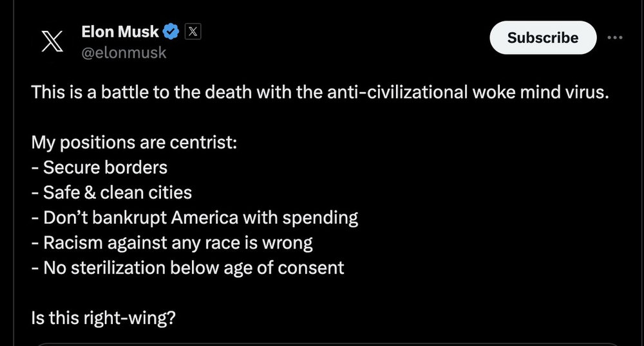Viewport: 644px width, 346px height.
Task: Open the quoted post box below the text
Action: tap(322, 343)
